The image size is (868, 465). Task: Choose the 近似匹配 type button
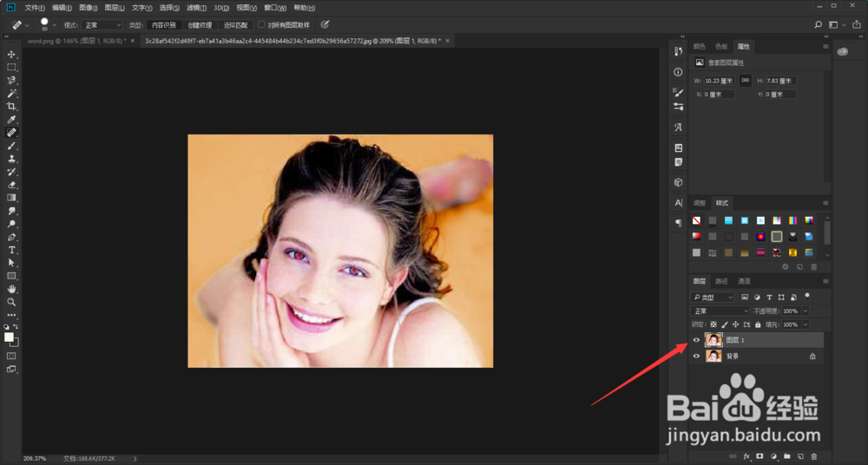[x=236, y=25]
